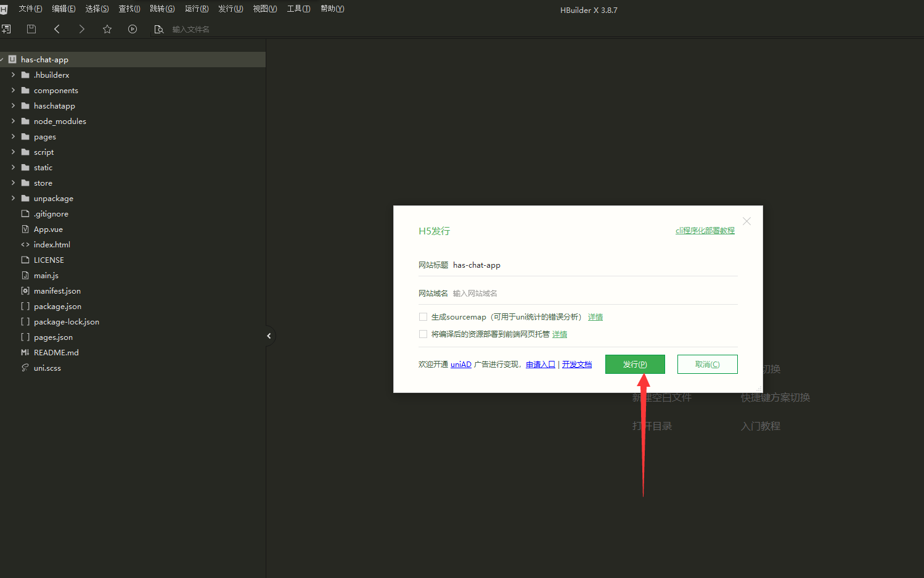Click the App.vue file icon
The image size is (924, 578).
(25, 229)
